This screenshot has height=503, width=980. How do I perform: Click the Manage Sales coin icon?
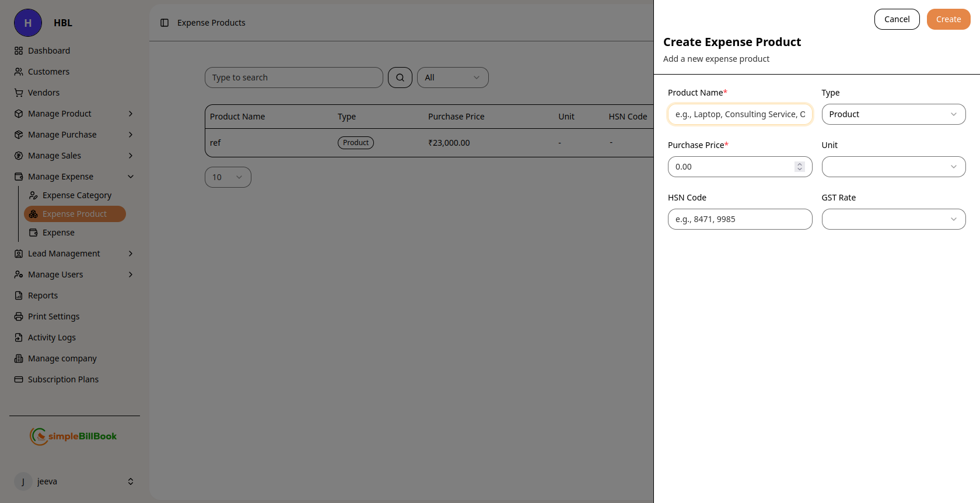point(19,156)
